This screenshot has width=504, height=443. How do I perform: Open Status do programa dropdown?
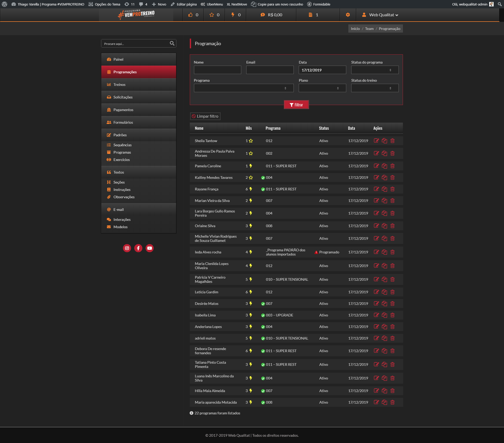point(375,70)
